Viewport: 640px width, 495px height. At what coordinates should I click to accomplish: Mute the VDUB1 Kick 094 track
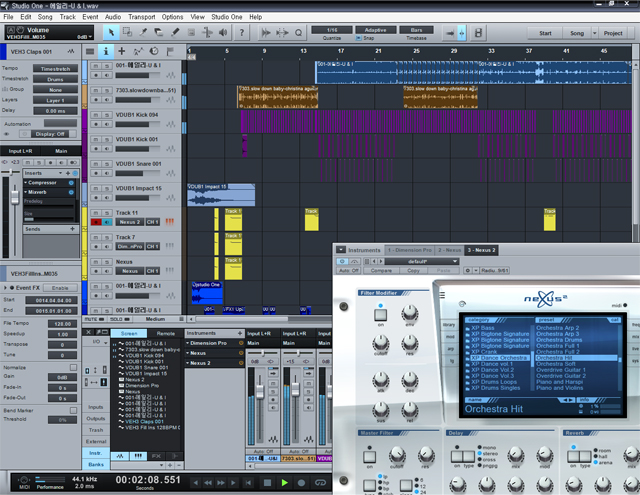pyautogui.click(x=96, y=115)
